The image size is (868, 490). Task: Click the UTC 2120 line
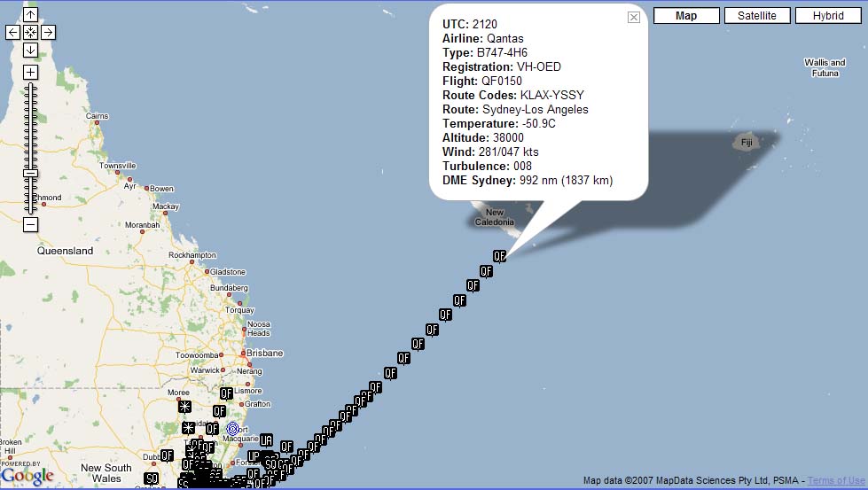[x=469, y=24]
